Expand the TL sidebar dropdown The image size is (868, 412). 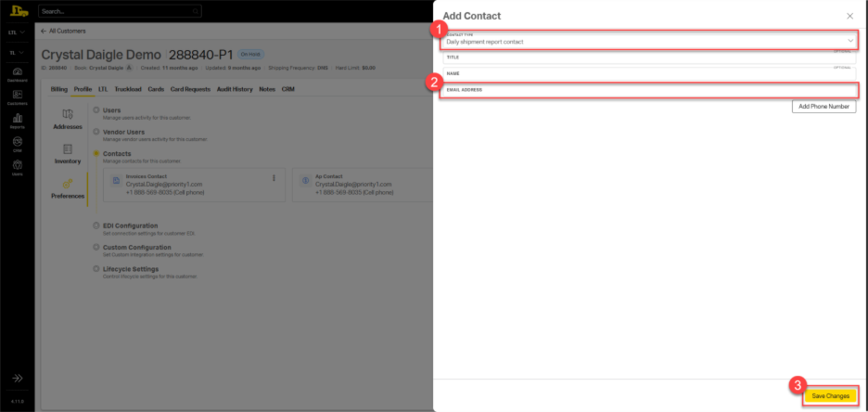[x=17, y=53]
